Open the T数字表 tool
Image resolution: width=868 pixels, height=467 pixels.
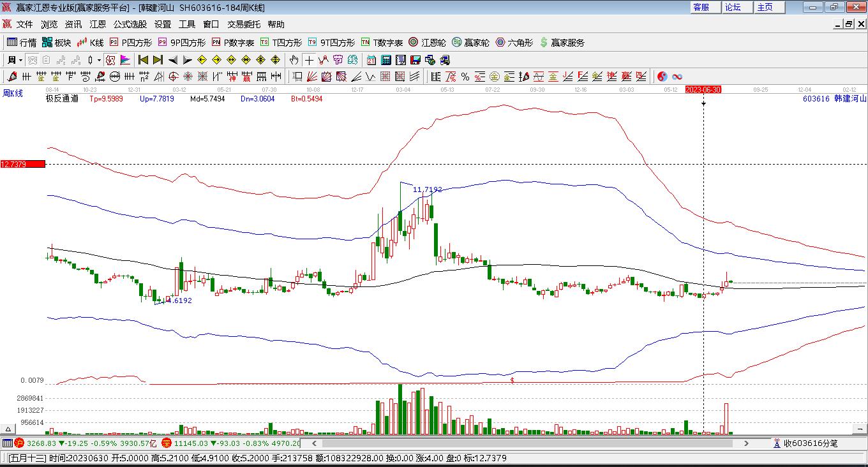(x=382, y=43)
